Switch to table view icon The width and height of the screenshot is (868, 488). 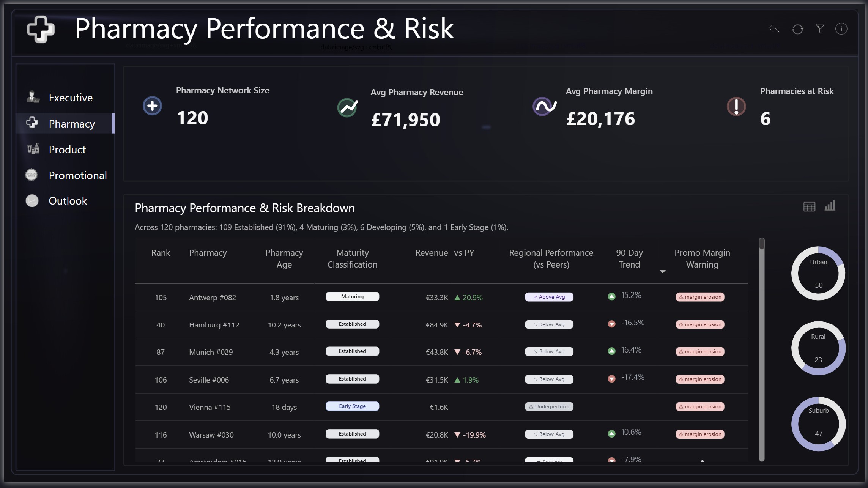point(809,207)
